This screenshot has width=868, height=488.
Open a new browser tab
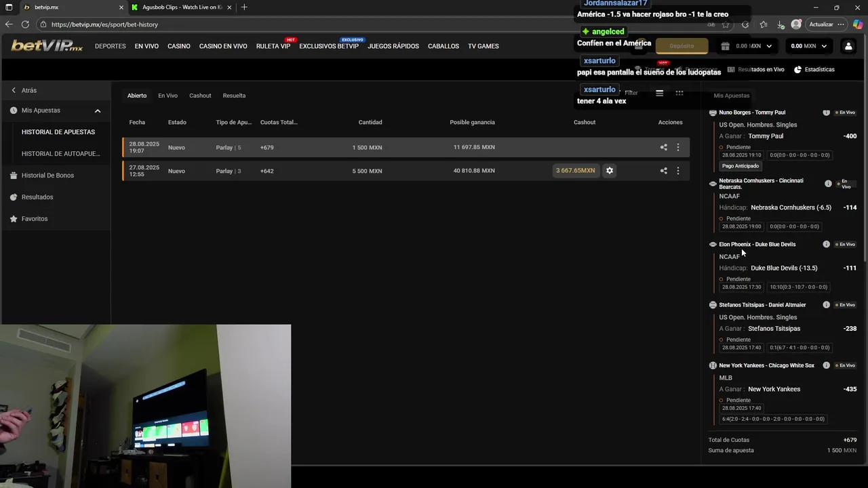[244, 7]
